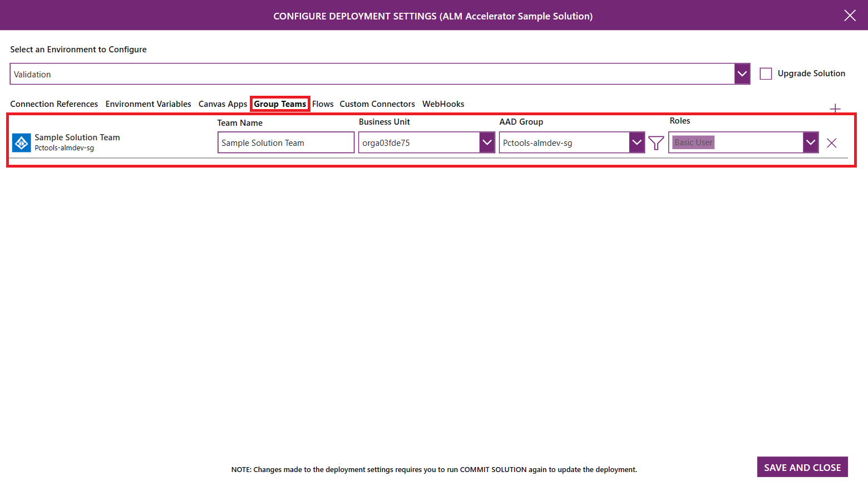Open the Custom Connectors tab
Viewport: 868px width, 491px height.
click(377, 104)
